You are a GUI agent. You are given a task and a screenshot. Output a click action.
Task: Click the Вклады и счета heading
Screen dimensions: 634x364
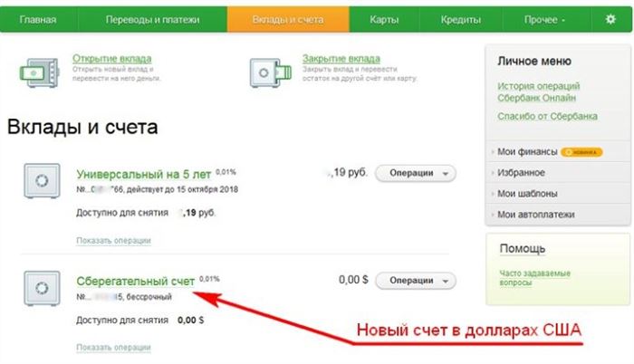[82, 128]
